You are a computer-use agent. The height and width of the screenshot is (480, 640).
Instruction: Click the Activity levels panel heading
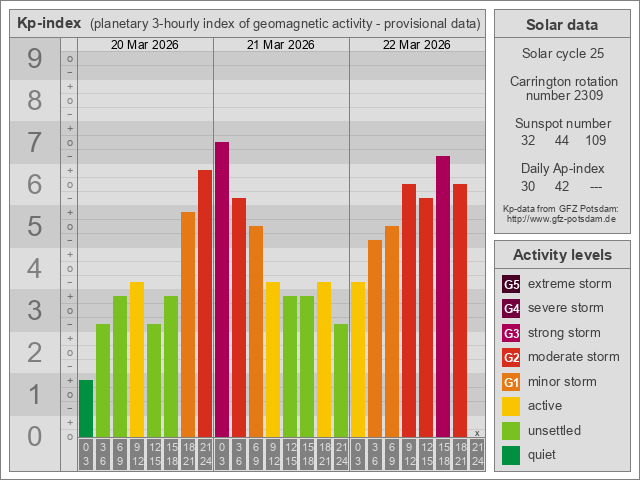(x=561, y=254)
